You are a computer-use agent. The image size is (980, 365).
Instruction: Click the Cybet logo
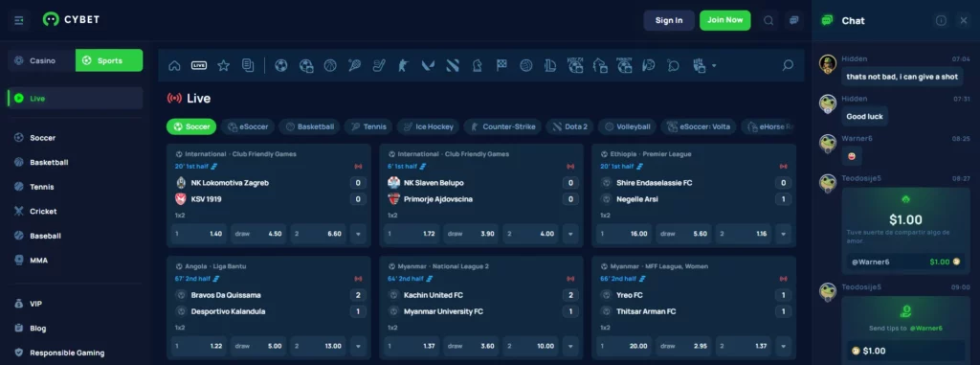click(x=71, y=20)
